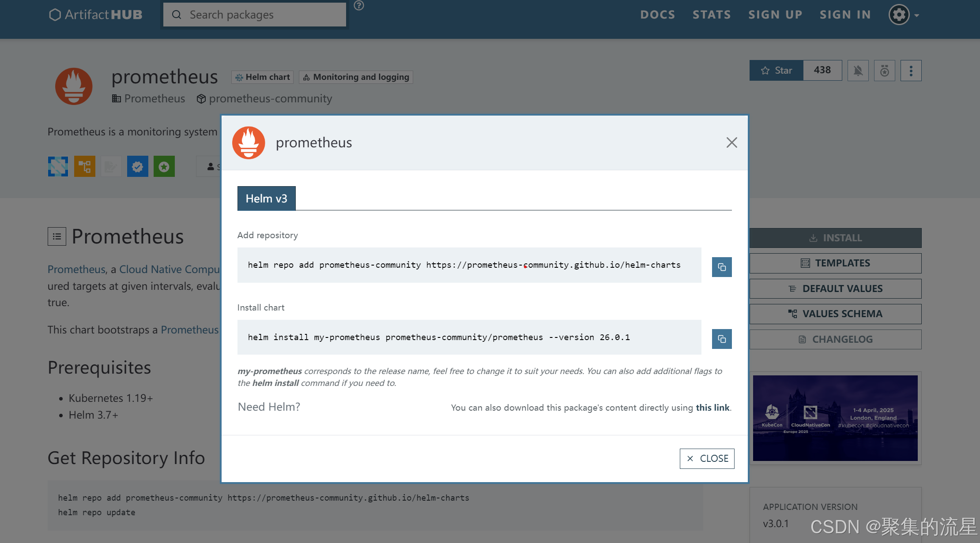
Task: Click the X icon in modal header
Action: [x=731, y=142]
